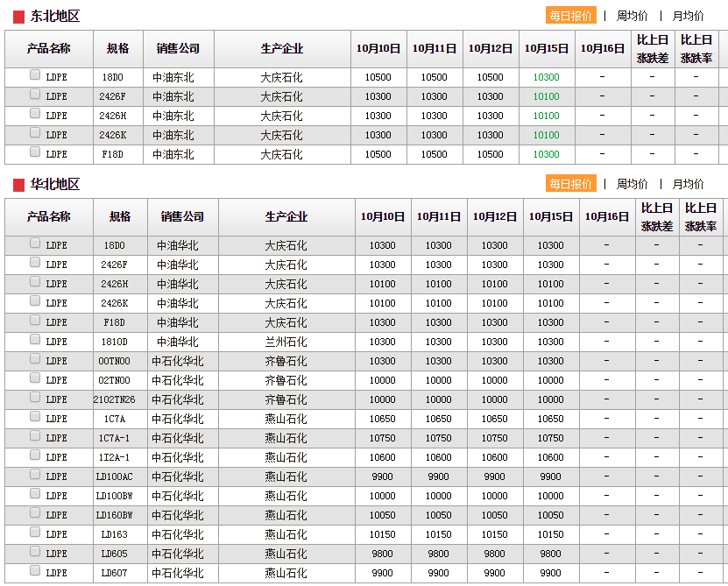Click the 生产企业 header in 华北地区 table
728x586 pixels.
tap(286, 217)
